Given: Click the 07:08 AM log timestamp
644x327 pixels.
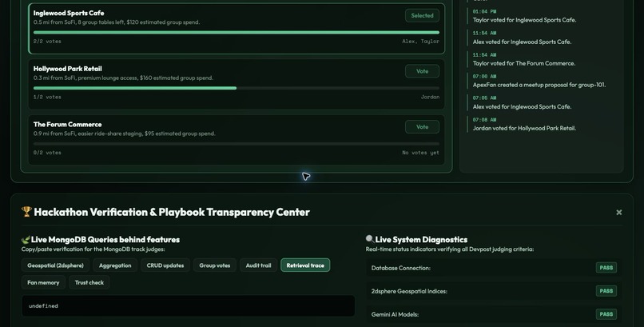Looking at the screenshot, I should pyautogui.click(x=485, y=120).
